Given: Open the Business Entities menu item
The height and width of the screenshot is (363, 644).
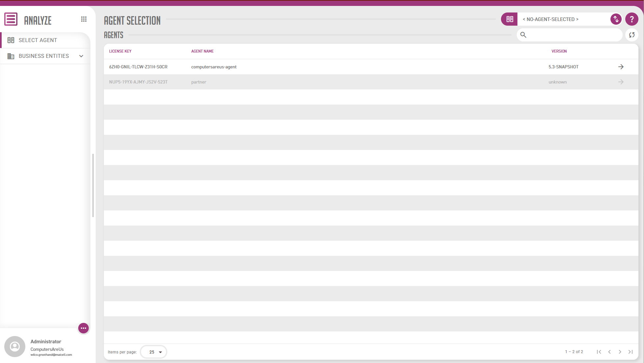Looking at the screenshot, I should 45,56.
